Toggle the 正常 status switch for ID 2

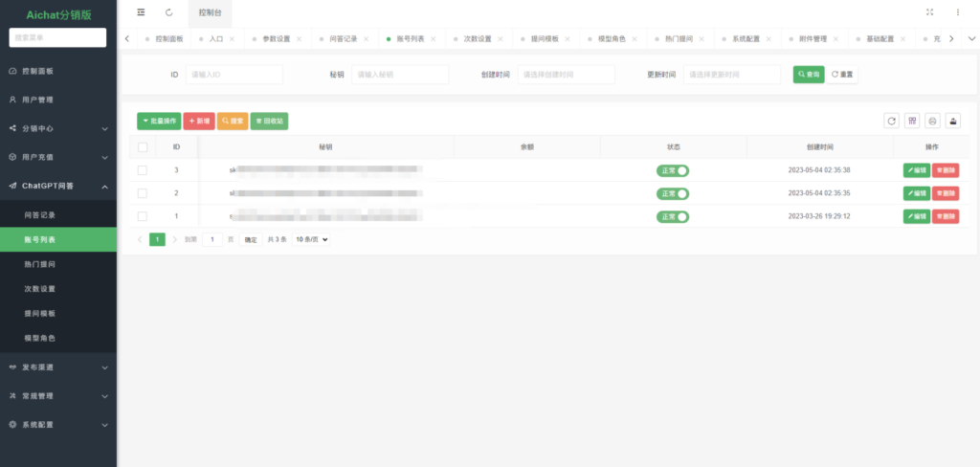(x=673, y=194)
